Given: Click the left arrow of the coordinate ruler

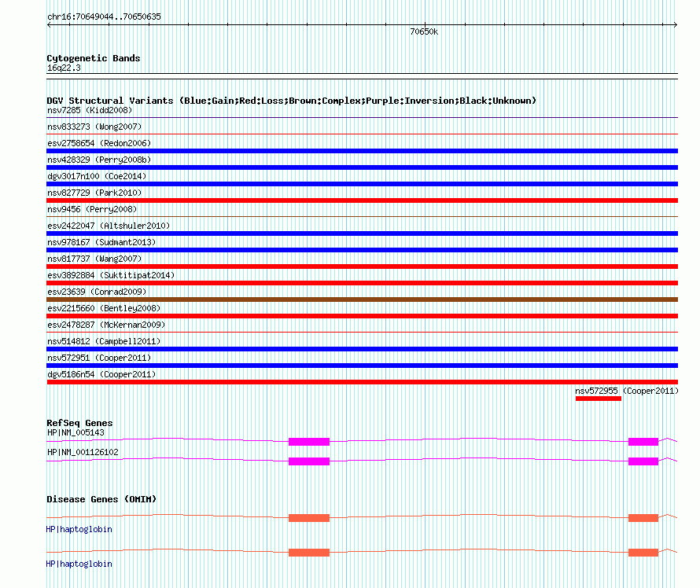Looking at the screenshot, I should (49, 25).
